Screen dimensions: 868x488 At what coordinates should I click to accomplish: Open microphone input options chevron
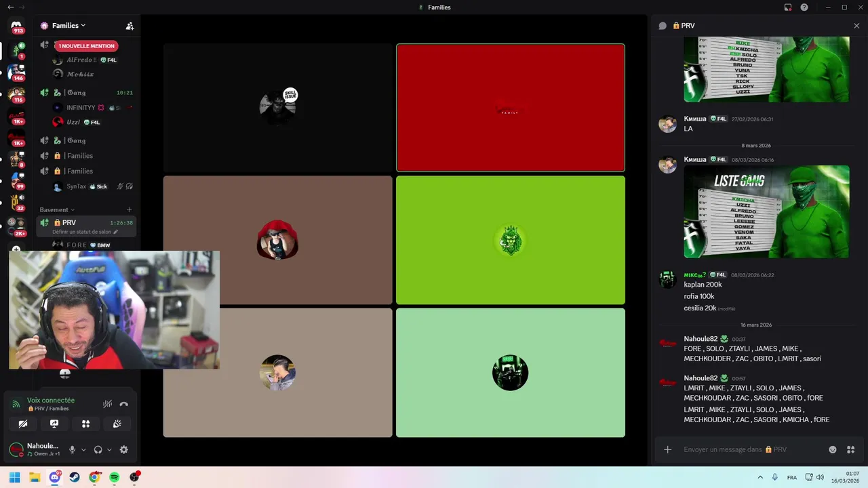pyautogui.click(x=83, y=449)
